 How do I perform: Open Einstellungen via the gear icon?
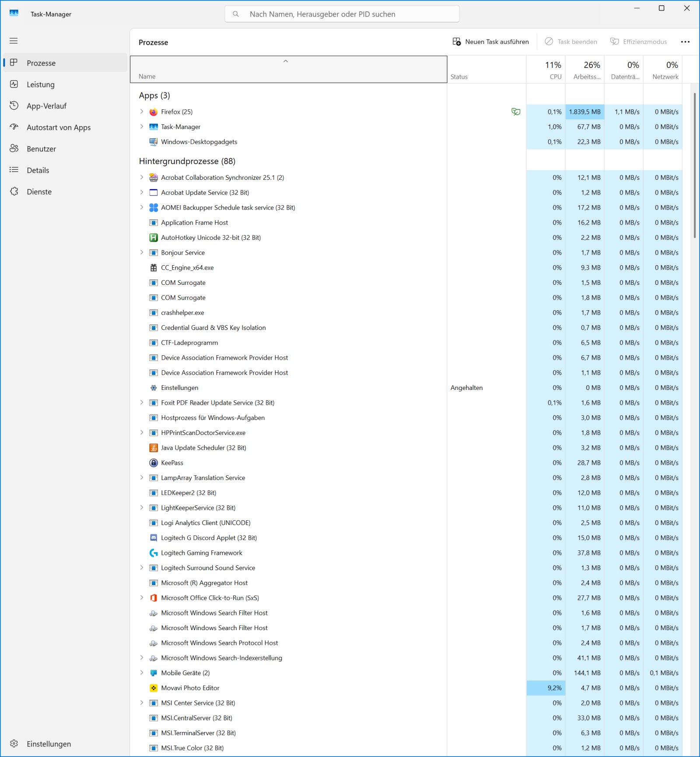[14, 744]
